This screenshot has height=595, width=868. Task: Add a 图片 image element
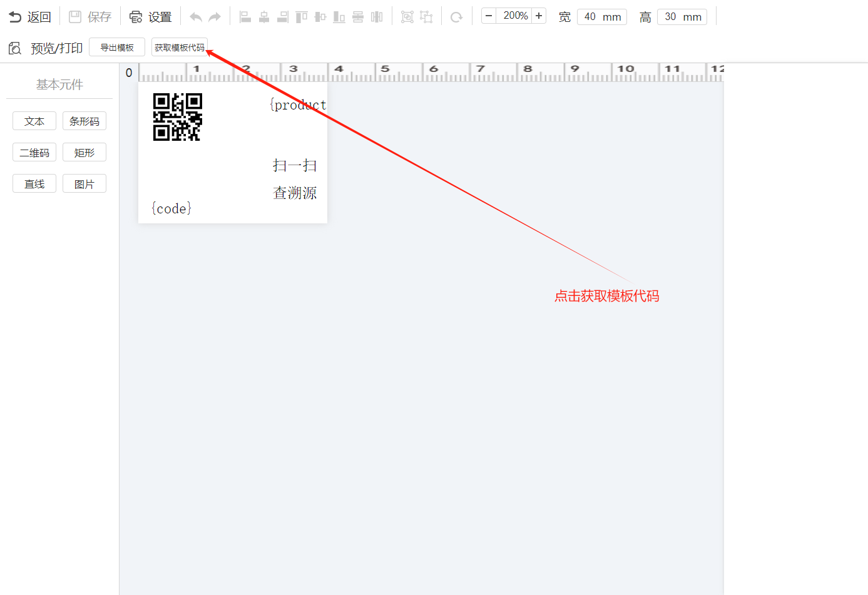(84, 184)
